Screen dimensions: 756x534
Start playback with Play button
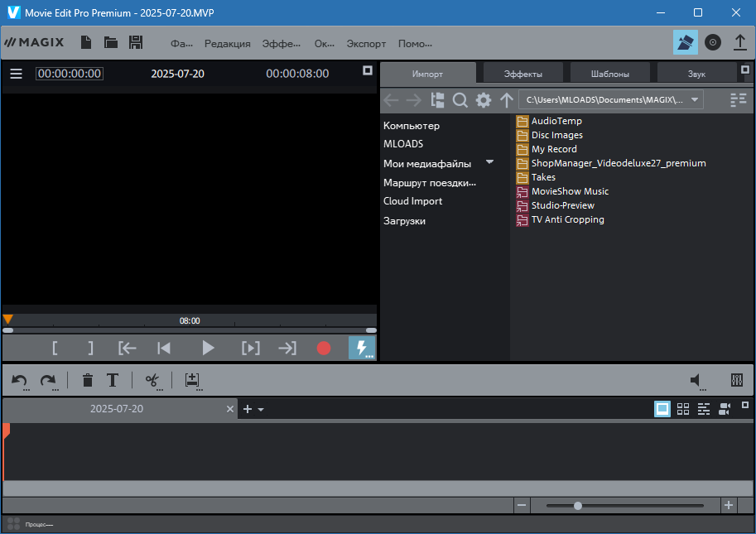[x=208, y=348]
